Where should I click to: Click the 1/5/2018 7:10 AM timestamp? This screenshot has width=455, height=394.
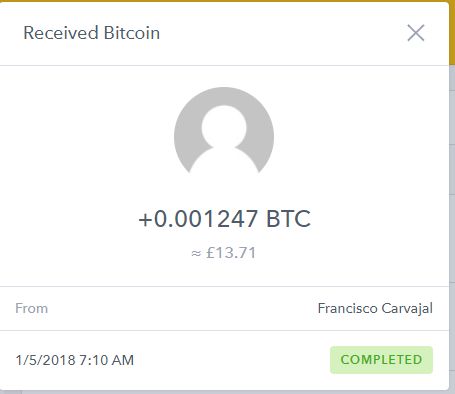pyautogui.click(x=75, y=360)
